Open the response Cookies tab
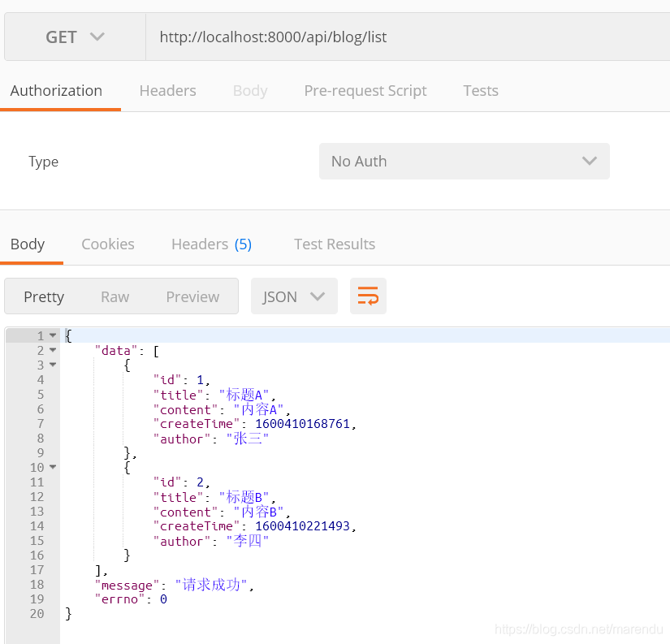Image resolution: width=670 pixels, height=644 pixels. pos(108,244)
